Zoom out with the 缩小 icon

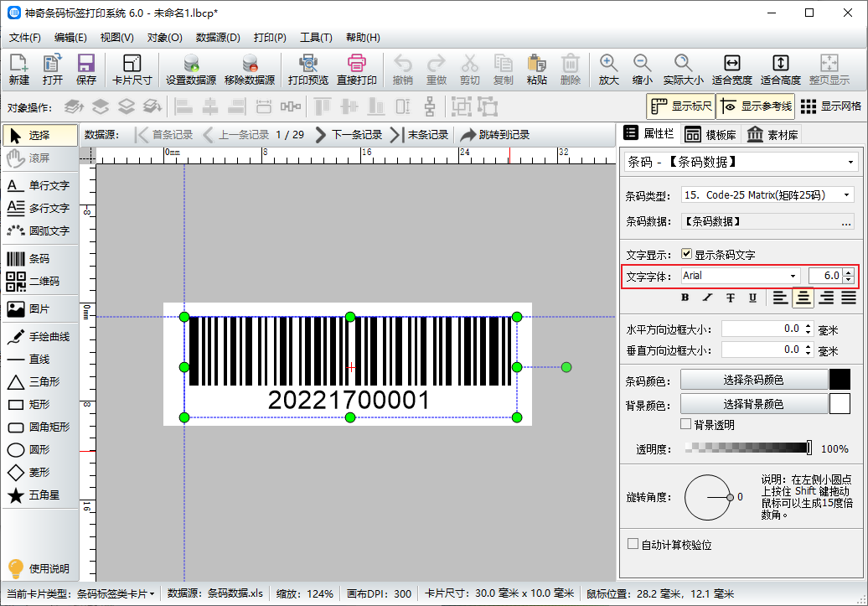[642, 70]
